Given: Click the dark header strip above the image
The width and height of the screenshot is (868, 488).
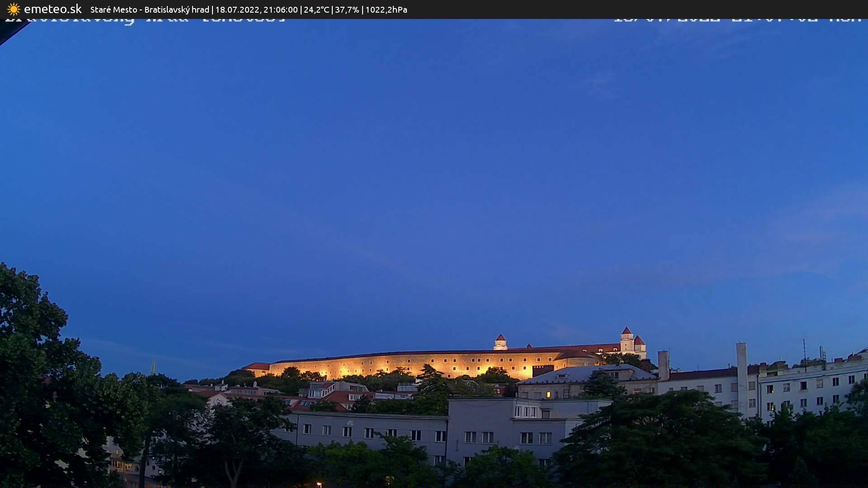Looking at the screenshot, I should pos(633,9).
